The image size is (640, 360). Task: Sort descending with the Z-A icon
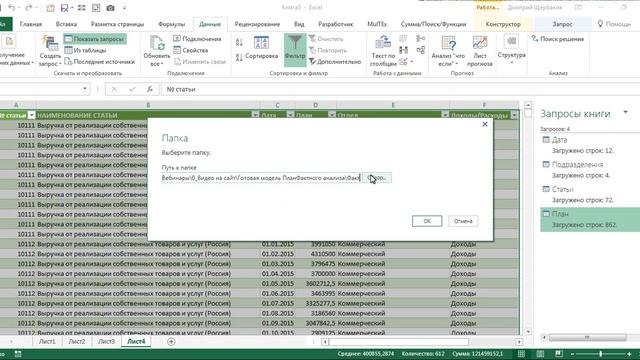point(239,57)
